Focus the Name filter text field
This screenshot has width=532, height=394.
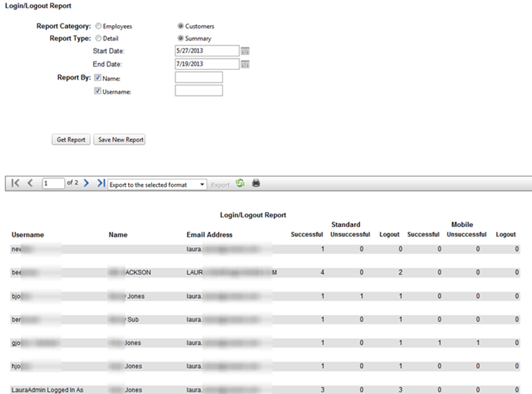[198, 78]
